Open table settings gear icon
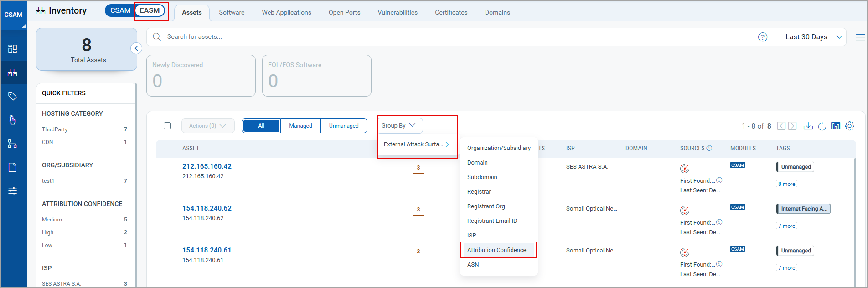Viewport: 868px width, 288px height. (850, 126)
